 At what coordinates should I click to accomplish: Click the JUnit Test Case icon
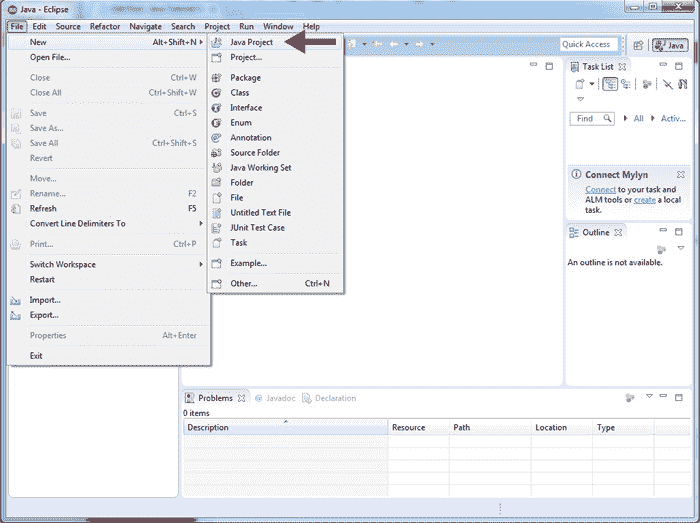[217, 228]
